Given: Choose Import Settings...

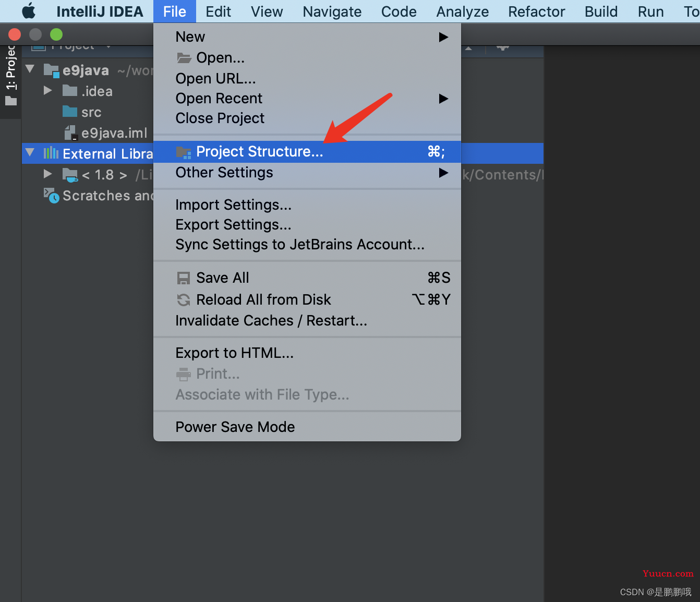Looking at the screenshot, I should (307, 204).
